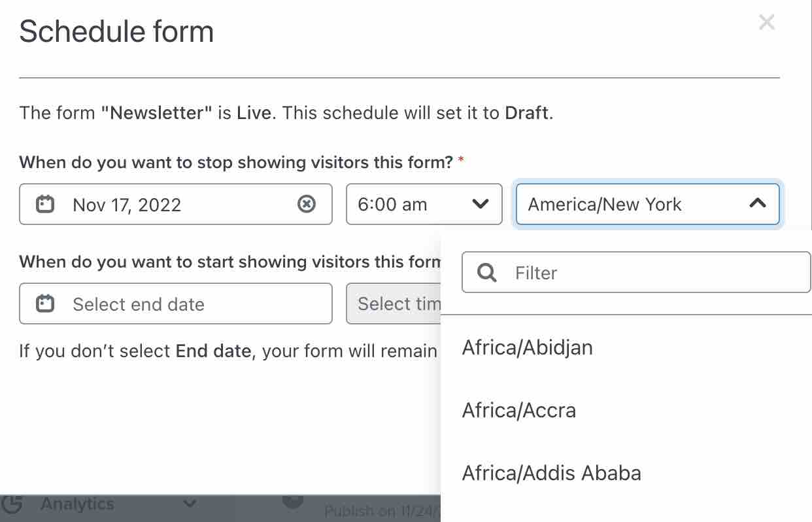Viewport: 812px width, 522px height.
Task: Close the Schedule form dialog
Action: point(766,22)
